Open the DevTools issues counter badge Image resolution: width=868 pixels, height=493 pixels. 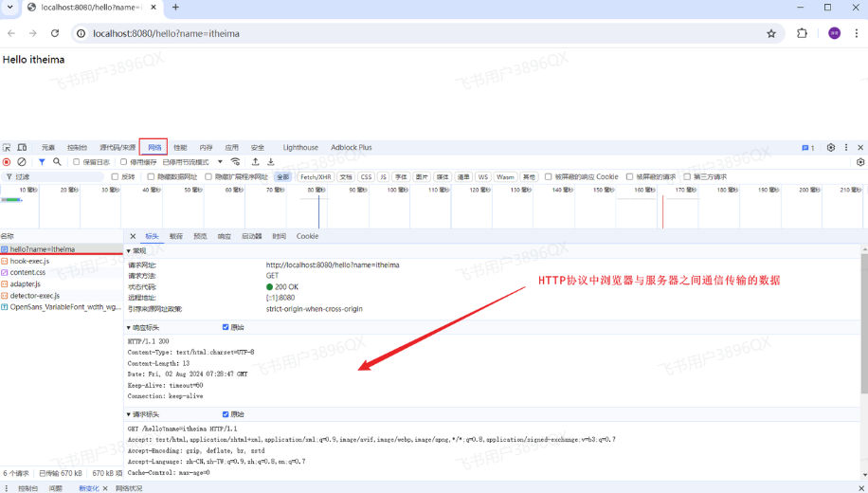click(807, 147)
